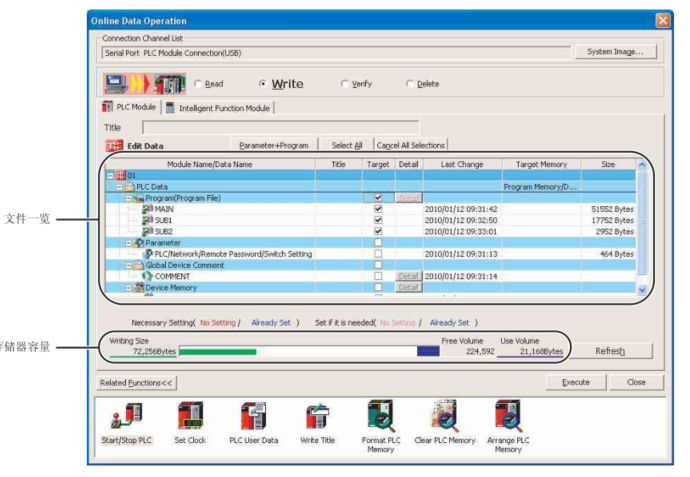The height and width of the screenshot is (477, 690).
Task: Select the Read radio button
Action: click(198, 84)
